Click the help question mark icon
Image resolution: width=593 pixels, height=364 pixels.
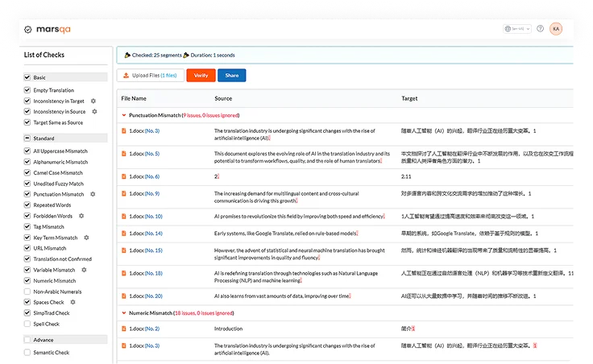pos(540,29)
